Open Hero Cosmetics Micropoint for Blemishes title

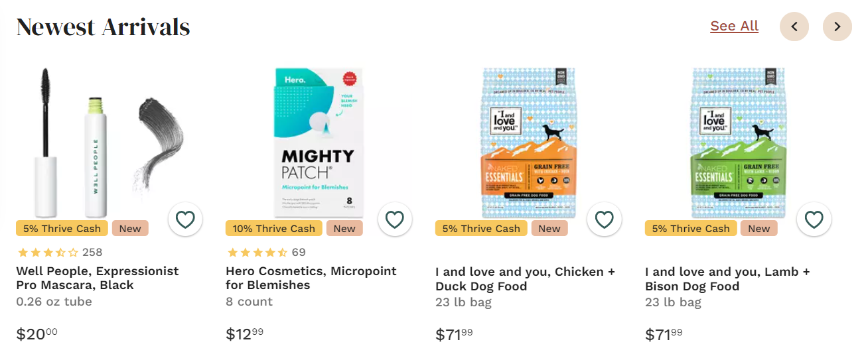click(x=311, y=278)
